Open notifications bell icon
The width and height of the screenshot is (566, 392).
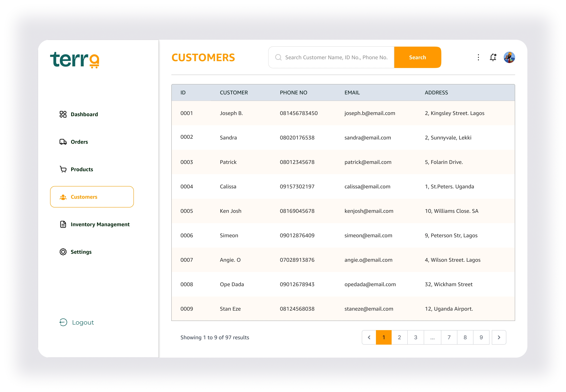[x=493, y=57]
